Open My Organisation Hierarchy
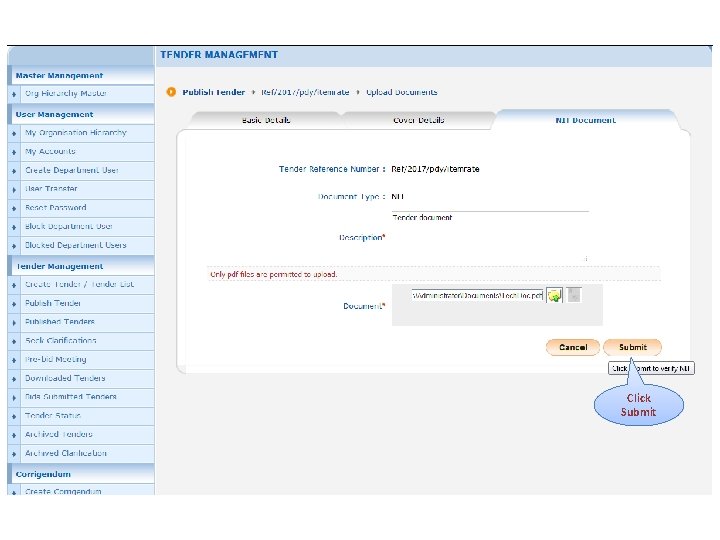This screenshot has height=540, width=720. pyautogui.click(x=76, y=133)
